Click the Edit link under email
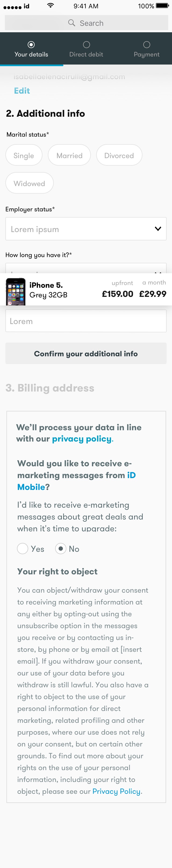172x868 pixels. coord(22,91)
